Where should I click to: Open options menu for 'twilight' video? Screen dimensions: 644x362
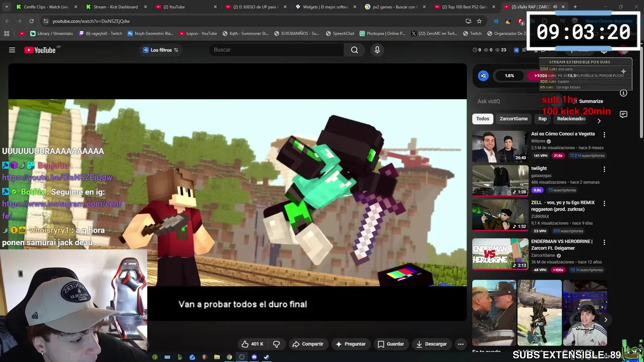[x=604, y=169]
